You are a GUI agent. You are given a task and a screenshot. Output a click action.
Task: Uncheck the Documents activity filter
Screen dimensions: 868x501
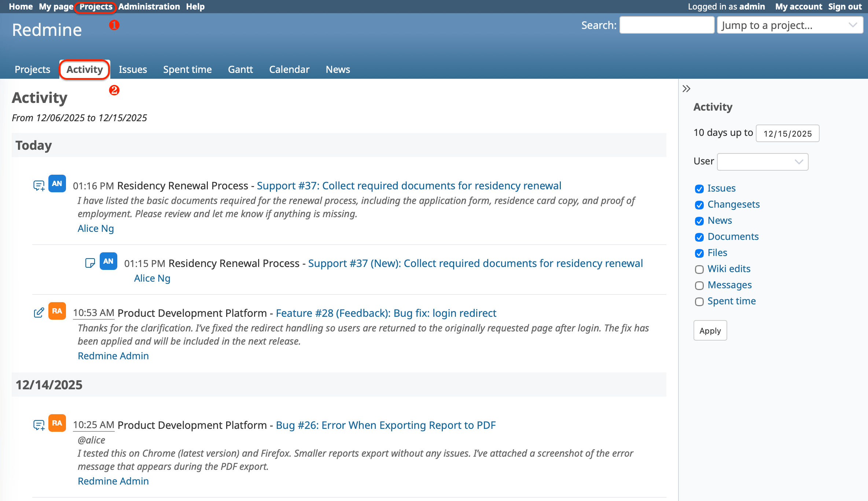(x=699, y=237)
